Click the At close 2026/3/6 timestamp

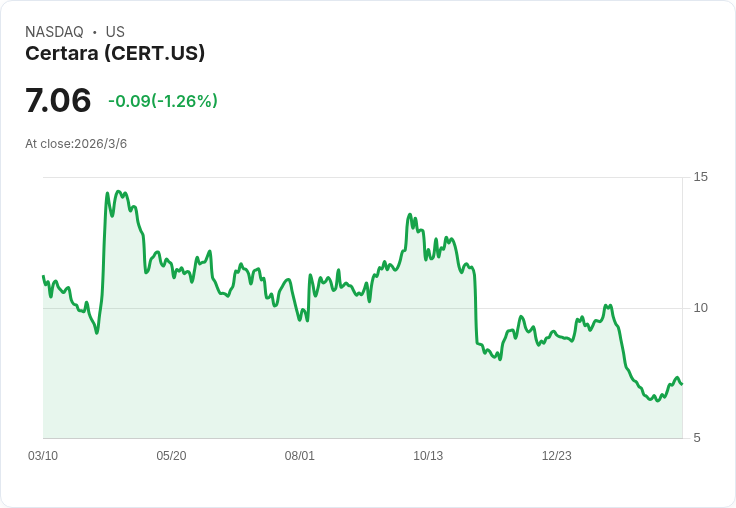[76, 144]
